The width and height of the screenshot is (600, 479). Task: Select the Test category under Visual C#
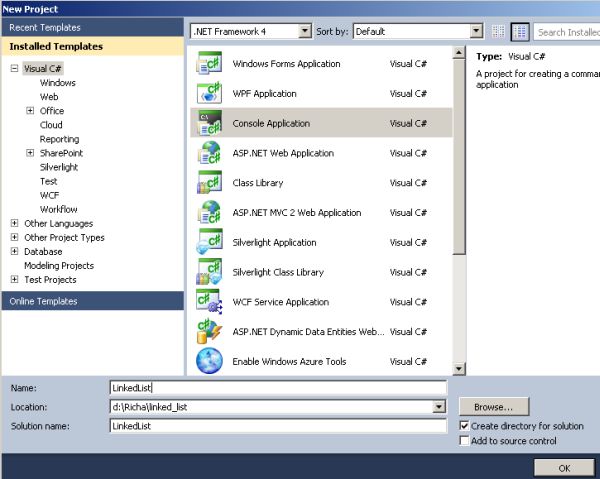point(49,181)
